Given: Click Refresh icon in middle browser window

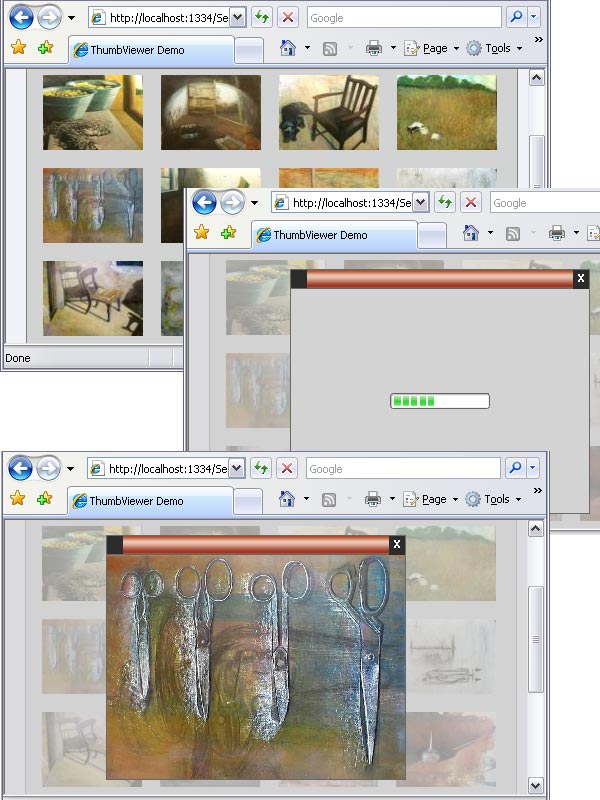Looking at the screenshot, I should point(445,203).
